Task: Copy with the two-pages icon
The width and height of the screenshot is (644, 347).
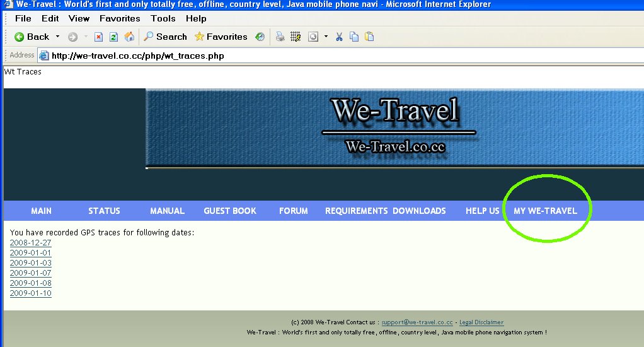Action: coord(354,37)
